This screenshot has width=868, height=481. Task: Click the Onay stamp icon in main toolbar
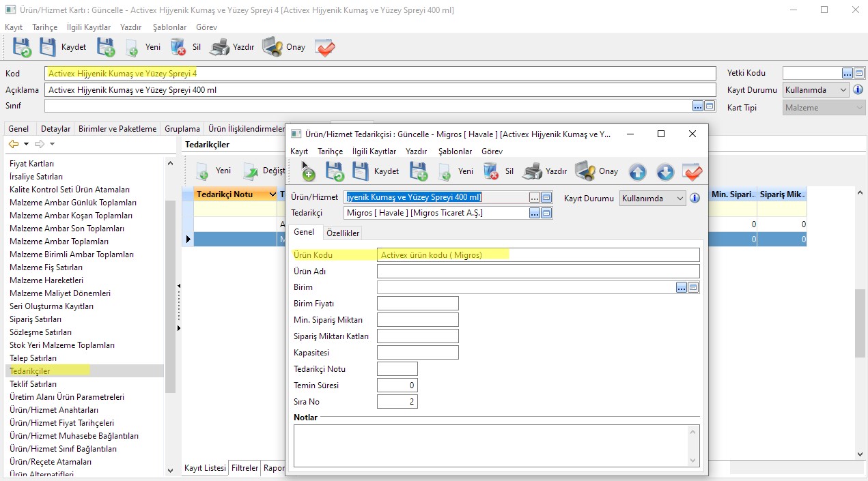pyautogui.click(x=272, y=47)
